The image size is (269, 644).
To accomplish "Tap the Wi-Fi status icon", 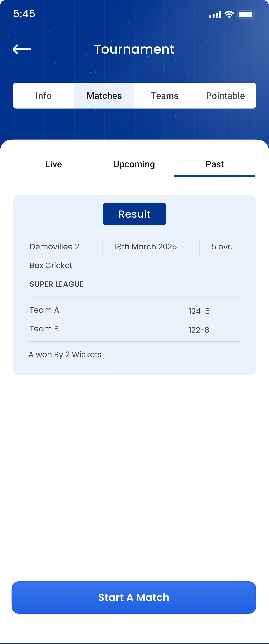I will click(229, 15).
